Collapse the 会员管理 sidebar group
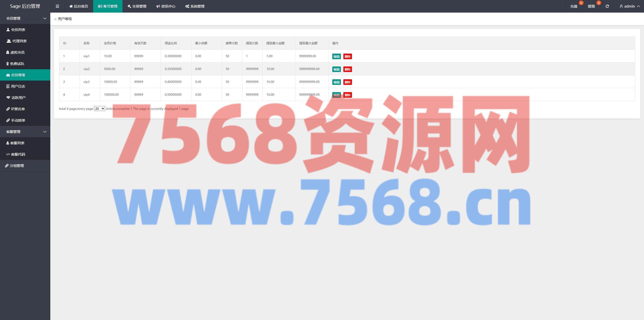 pyautogui.click(x=25, y=18)
